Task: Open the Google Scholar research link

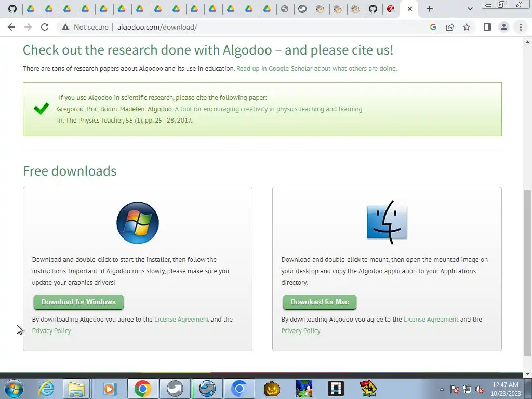Action: [316, 69]
